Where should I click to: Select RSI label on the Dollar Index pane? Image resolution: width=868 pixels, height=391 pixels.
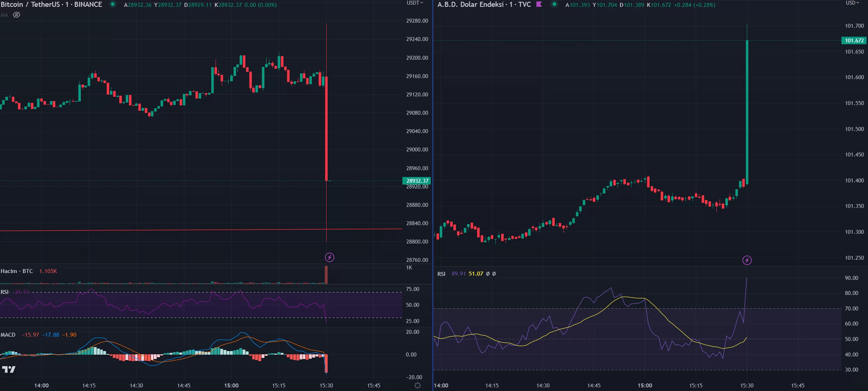click(441, 274)
